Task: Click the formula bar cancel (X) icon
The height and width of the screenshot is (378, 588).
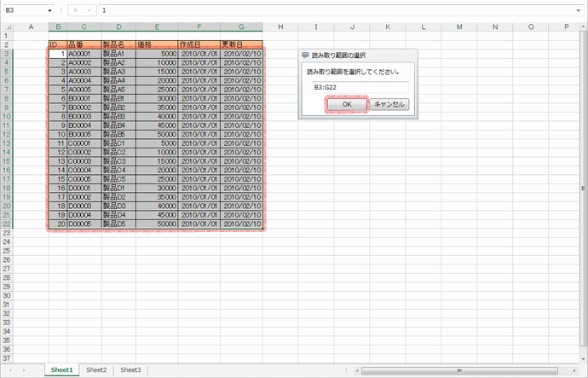Action: coord(75,10)
